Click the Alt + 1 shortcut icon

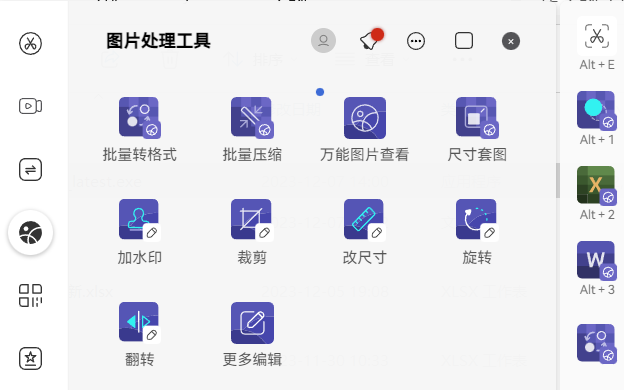pos(596,110)
